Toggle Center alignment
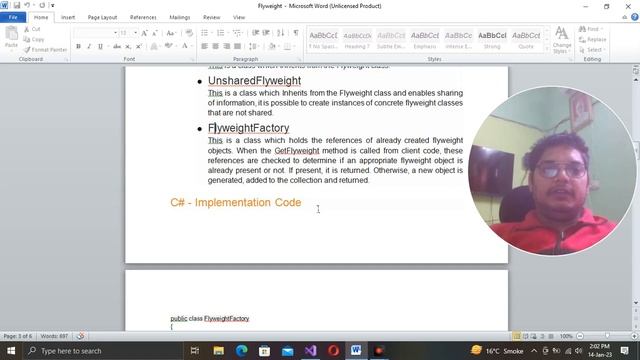Image resolution: width=640 pixels, height=360 pixels. [x=216, y=47]
